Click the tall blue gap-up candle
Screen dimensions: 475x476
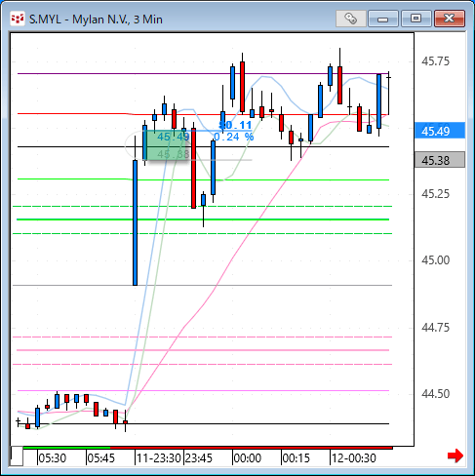pos(135,222)
